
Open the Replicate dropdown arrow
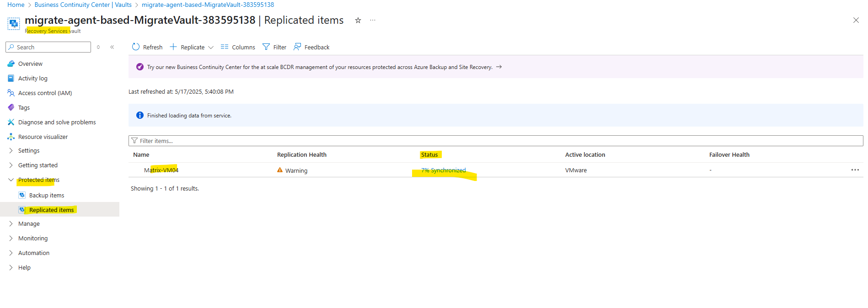pos(211,47)
